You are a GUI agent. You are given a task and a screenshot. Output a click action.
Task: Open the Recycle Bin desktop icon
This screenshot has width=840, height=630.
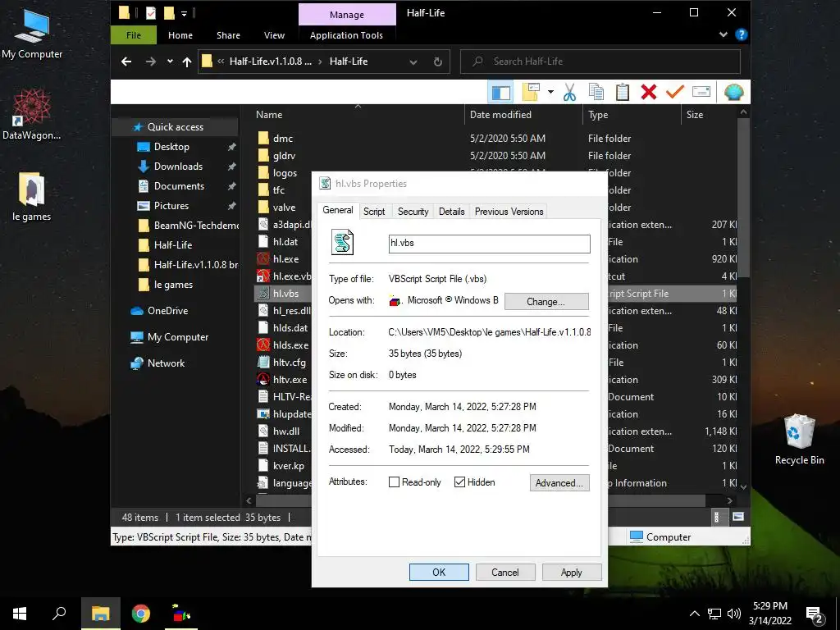coord(799,440)
